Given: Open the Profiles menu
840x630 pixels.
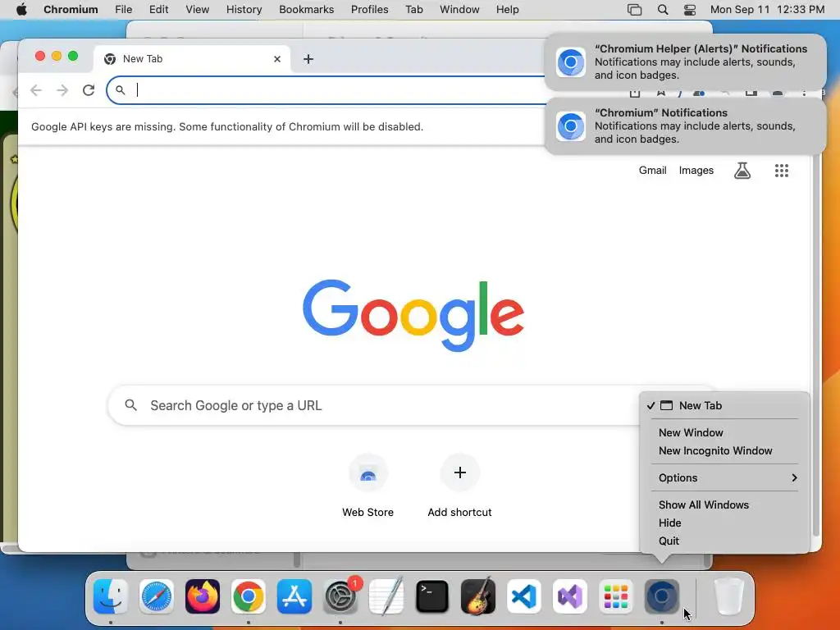Looking at the screenshot, I should 370,10.
